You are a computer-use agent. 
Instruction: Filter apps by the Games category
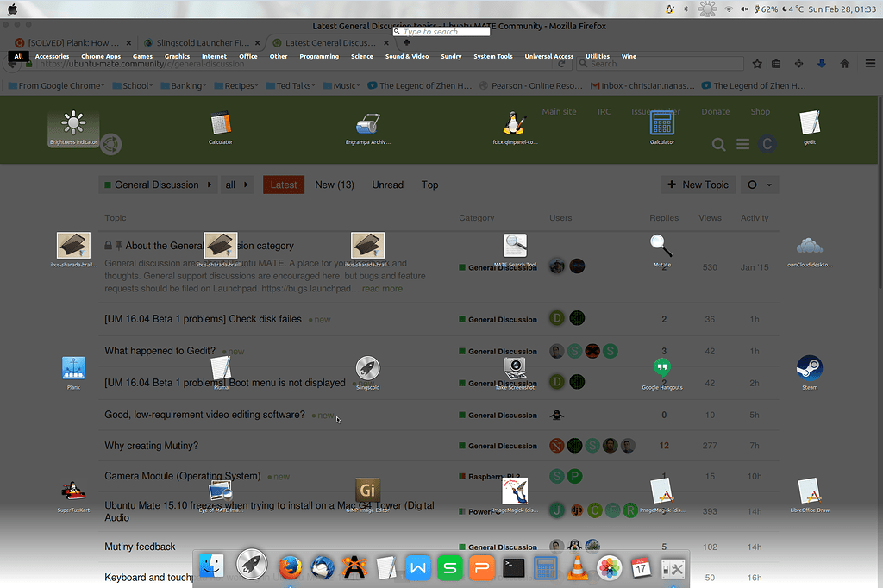[142, 56]
